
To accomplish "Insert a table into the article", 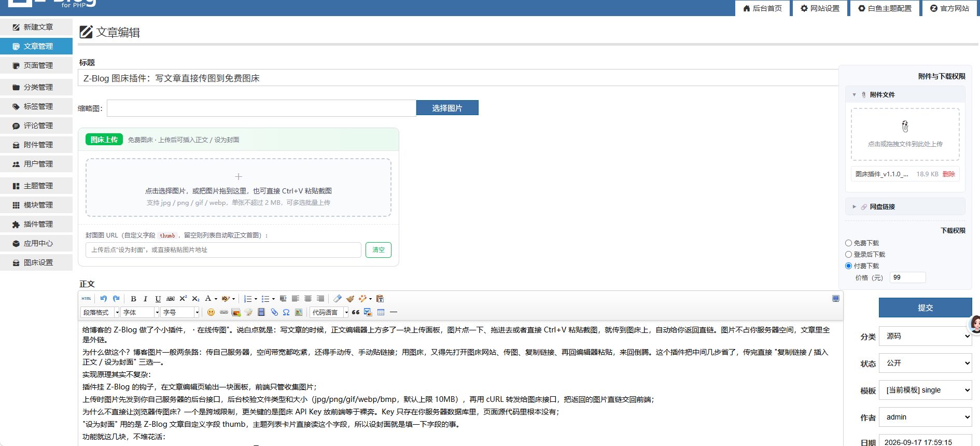I will pyautogui.click(x=381, y=312).
